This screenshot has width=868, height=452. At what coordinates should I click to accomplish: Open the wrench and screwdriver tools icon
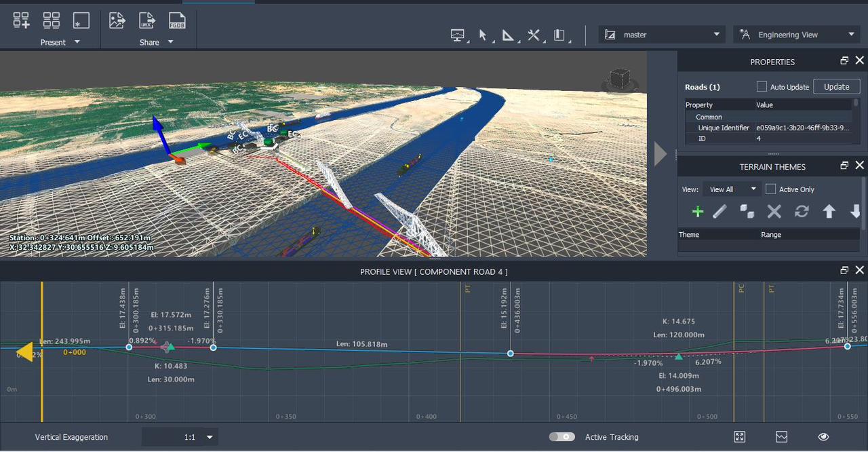pos(534,35)
